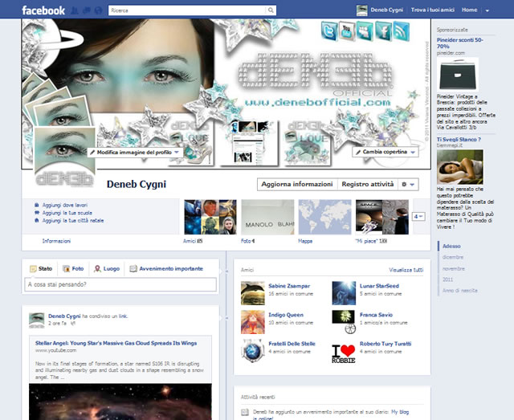Click Sabine Zsampar dolphin picture
Image resolution: width=514 pixels, height=420 pixels.
click(253, 293)
